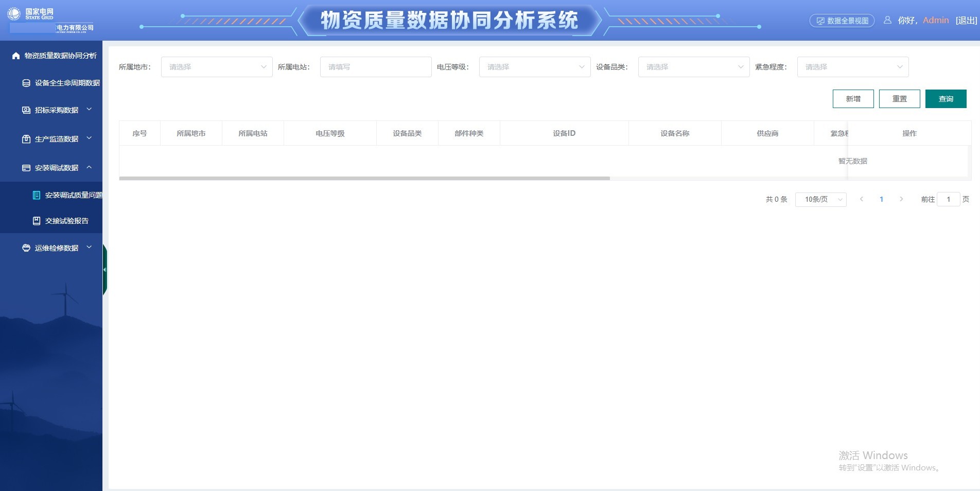
Task: Click the 安装调试数据 card icon
Action: pyautogui.click(x=25, y=167)
